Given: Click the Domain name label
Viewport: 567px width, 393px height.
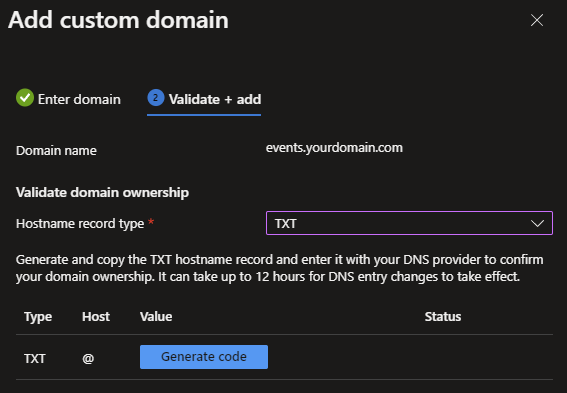Looking at the screenshot, I should [56, 151].
